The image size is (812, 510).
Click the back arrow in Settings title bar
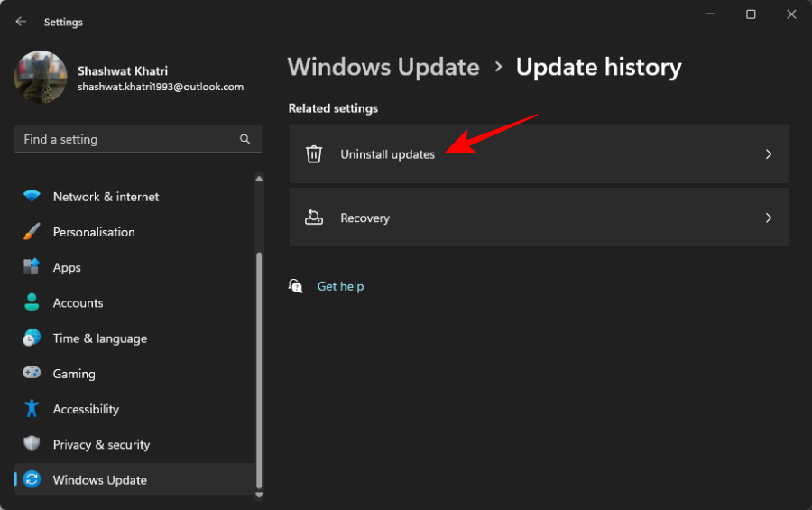coord(21,22)
